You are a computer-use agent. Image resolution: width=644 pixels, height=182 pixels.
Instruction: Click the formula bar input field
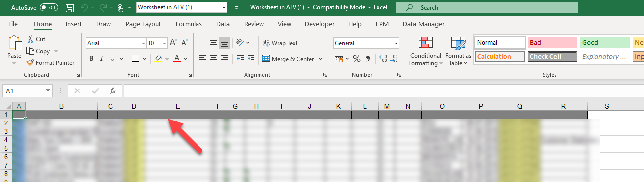click(x=384, y=91)
